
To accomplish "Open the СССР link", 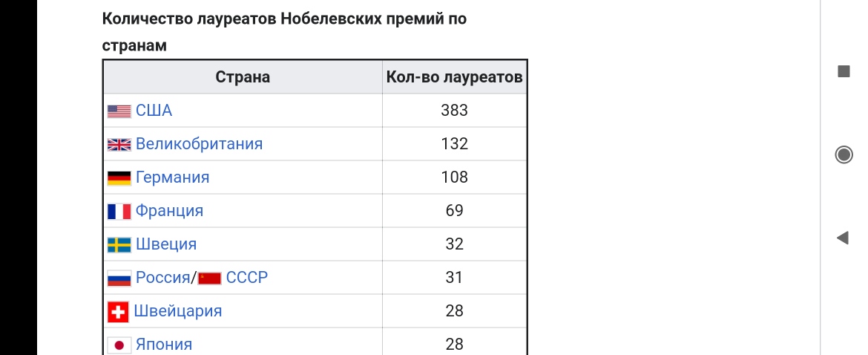I will click(247, 278).
